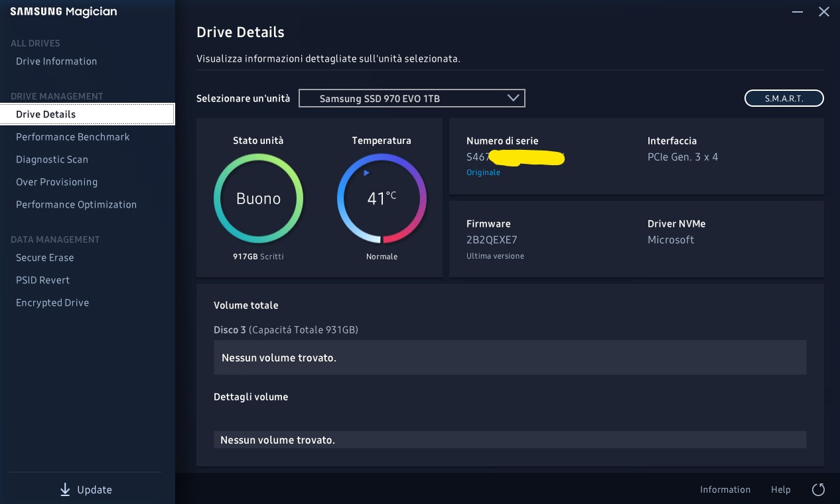Click the Stato unità label
Image resolution: width=840 pixels, height=504 pixels.
click(258, 141)
